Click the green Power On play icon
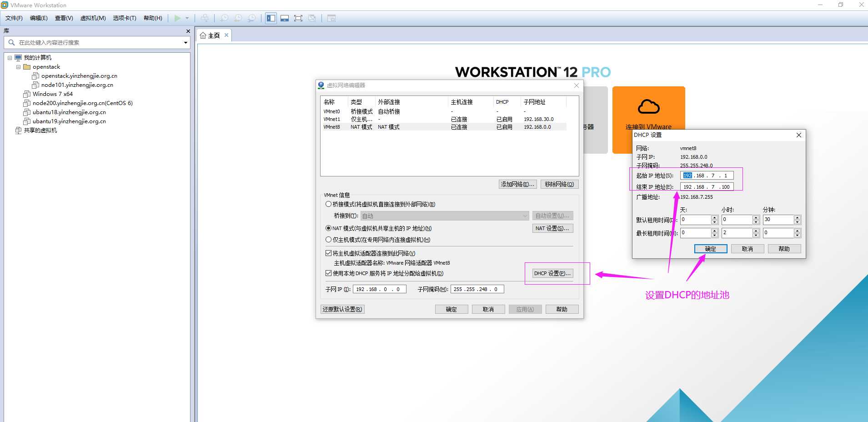Screen dimensions: 868x422 point(177,18)
